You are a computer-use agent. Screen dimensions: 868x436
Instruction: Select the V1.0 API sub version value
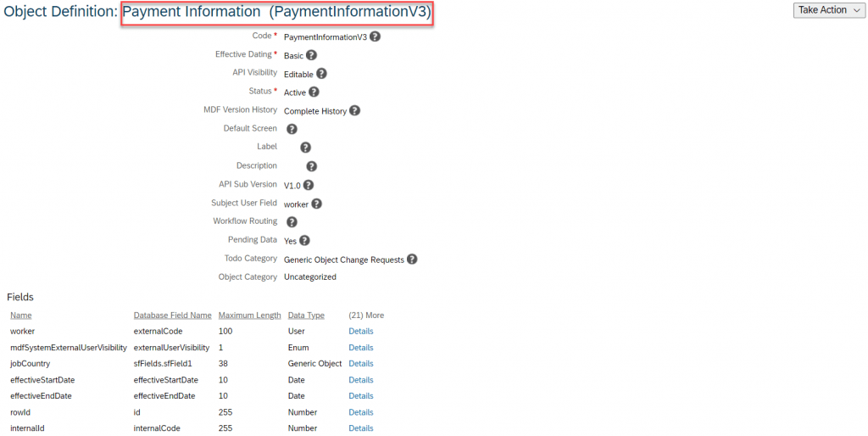click(292, 186)
